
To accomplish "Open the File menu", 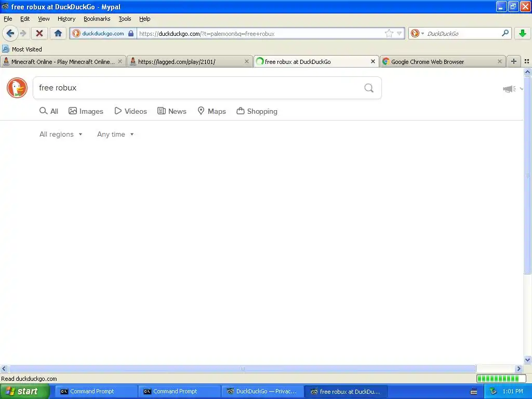I will (8, 19).
